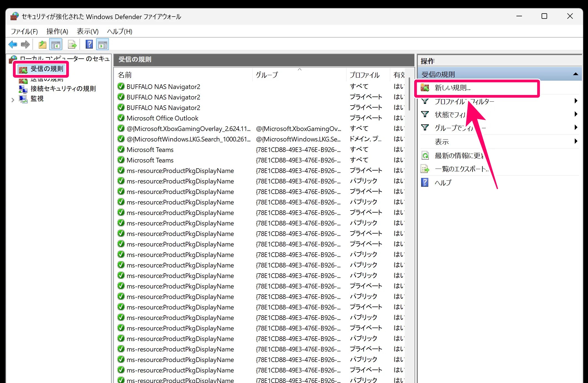
Task: Open the プロファイルでフィルター submenu arrow
Action: (x=576, y=101)
